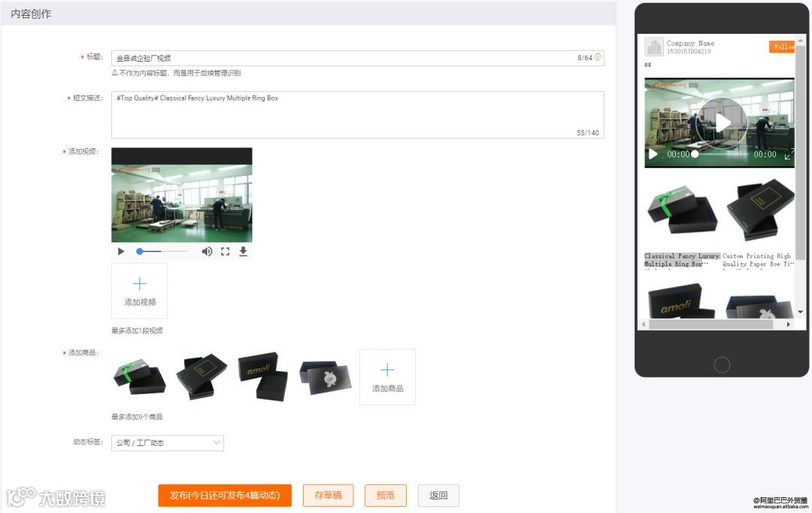The width and height of the screenshot is (812, 513).
Task: Click gold-square box image in phone preview
Action: (759, 209)
